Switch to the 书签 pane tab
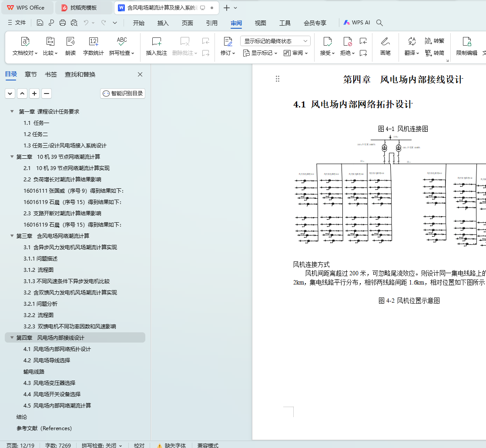This screenshot has height=448, width=486. (51, 74)
